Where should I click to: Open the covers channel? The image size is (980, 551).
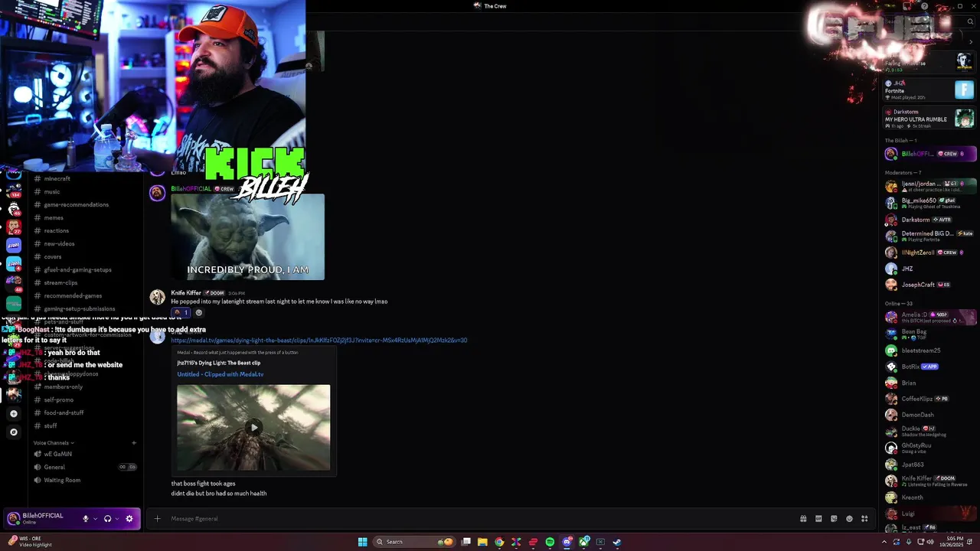tap(84, 256)
